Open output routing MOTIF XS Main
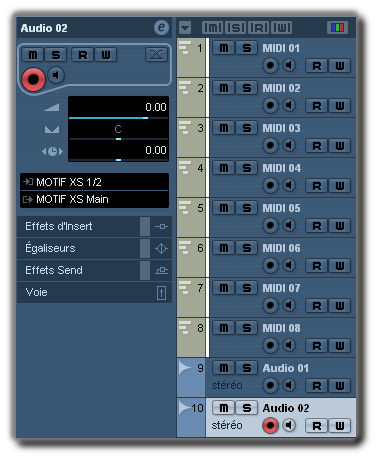 (x=94, y=199)
